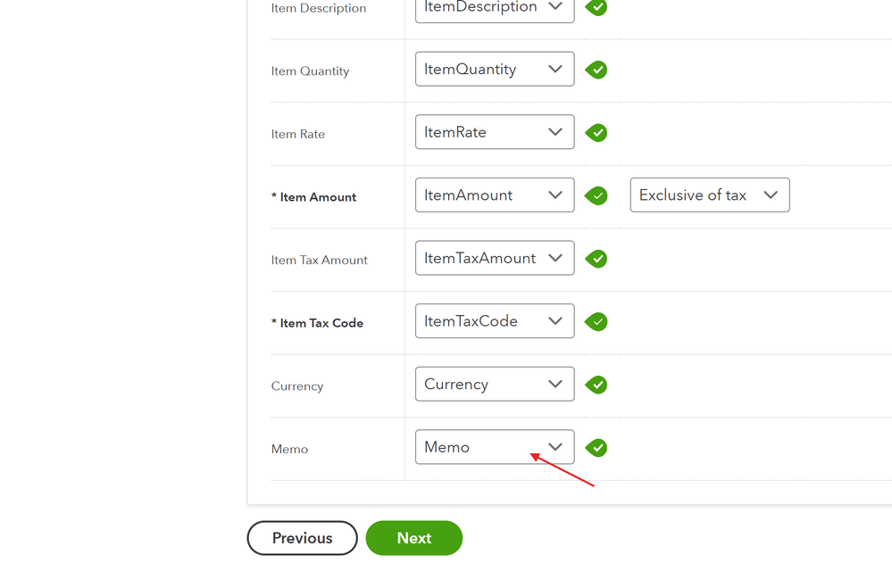The height and width of the screenshot is (588, 892).
Task: Expand the ItemTaxAmount dropdown
Action: tap(494, 259)
